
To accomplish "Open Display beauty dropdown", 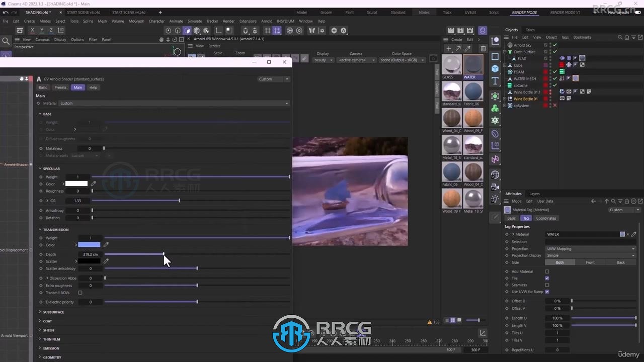I will click(x=323, y=60).
